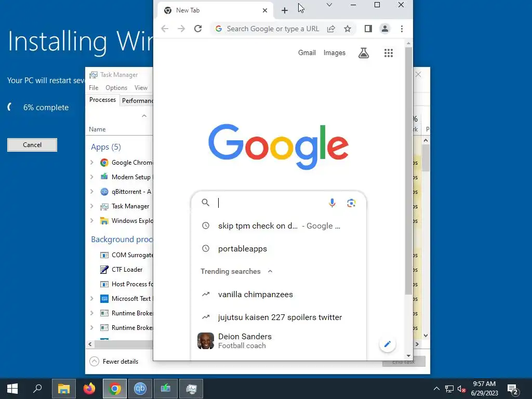Open Task Manager's Options menu
The height and width of the screenshot is (399, 532).
click(x=116, y=88)
